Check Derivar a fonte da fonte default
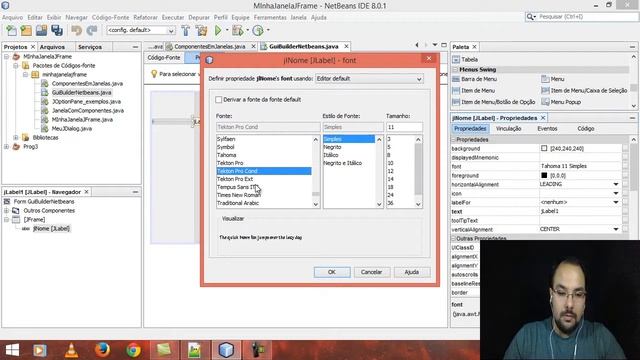The height and width of the screenshot is (360, 640). 219,100
